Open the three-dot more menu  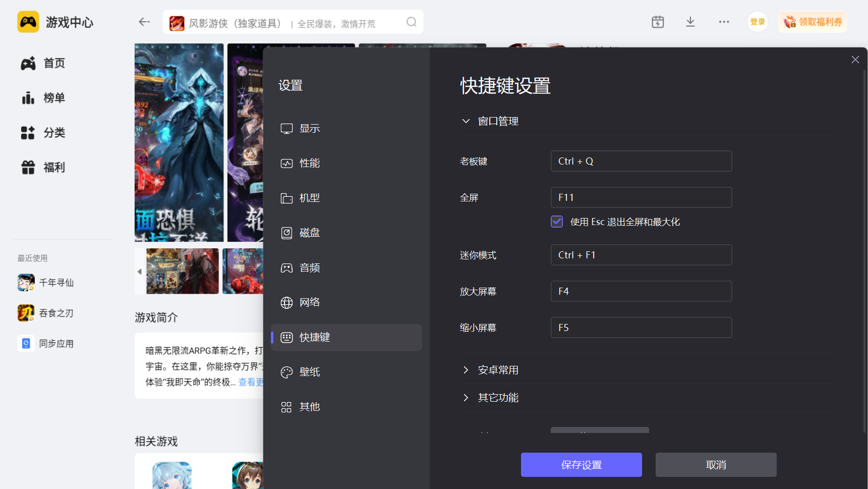[724, 22]
